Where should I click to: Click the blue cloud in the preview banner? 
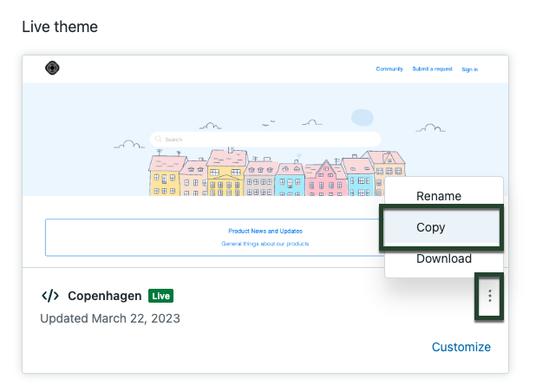point(362,117)
